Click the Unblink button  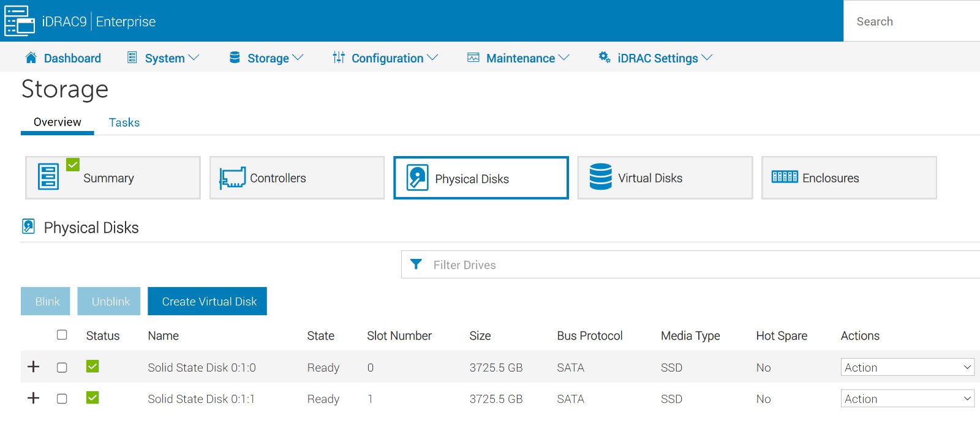[x=109, y=301]
